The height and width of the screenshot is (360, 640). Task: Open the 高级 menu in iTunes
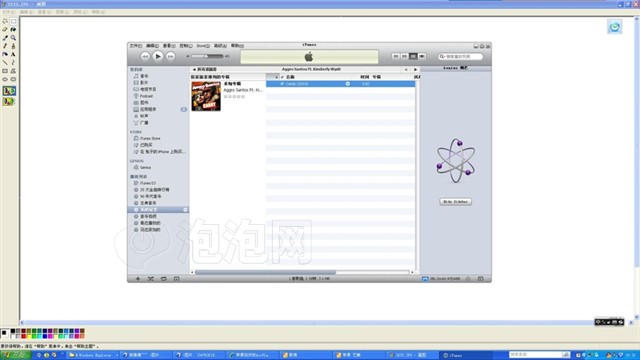pyautogui.click(x=220, y=46)
